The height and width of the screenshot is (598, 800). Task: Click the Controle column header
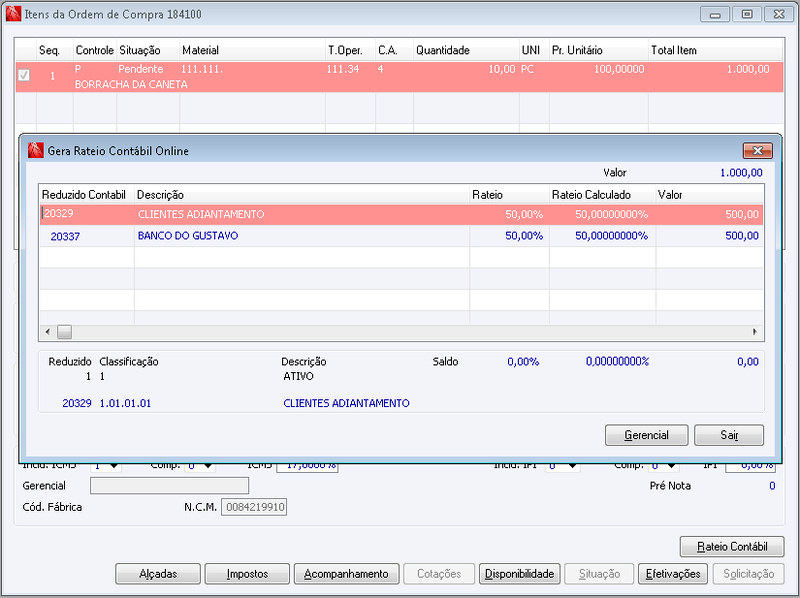pos(94,51)
